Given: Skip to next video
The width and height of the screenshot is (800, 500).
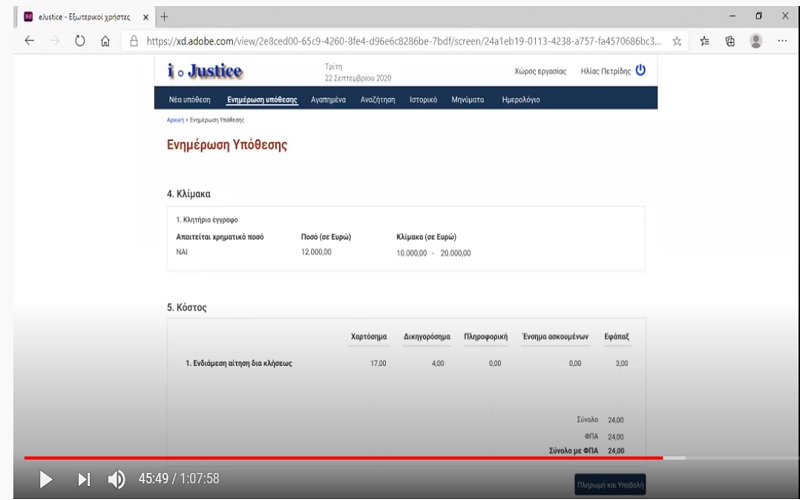Looking at the screenshot, I should 84,479.
